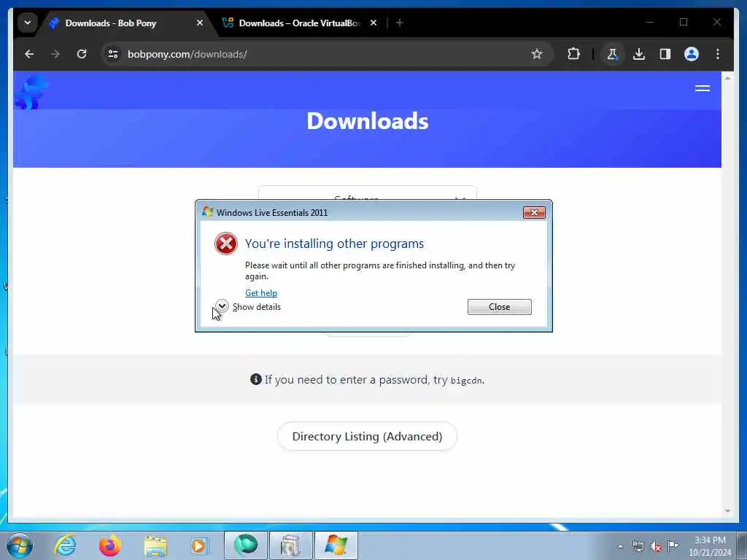Open Action Center flag icon

click(x=673, y=545)
